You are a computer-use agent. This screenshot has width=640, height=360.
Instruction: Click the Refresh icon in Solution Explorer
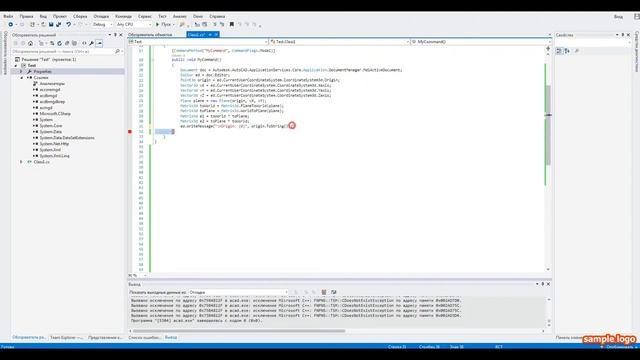point(59,43)
